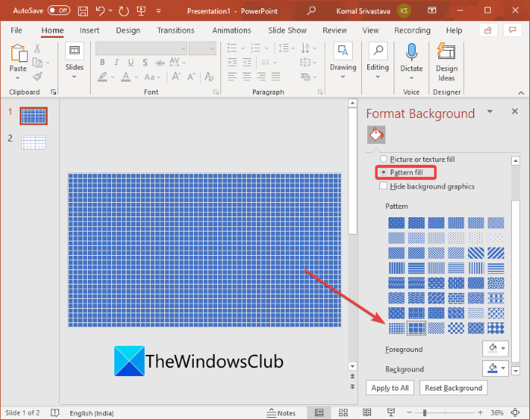Click English (India) language indicator
The height and width of the screenshot is (420, 530).
92,413
